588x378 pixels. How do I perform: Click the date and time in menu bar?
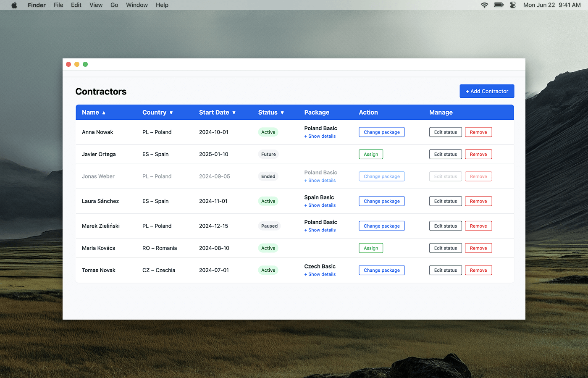click(x=552, y=5)
